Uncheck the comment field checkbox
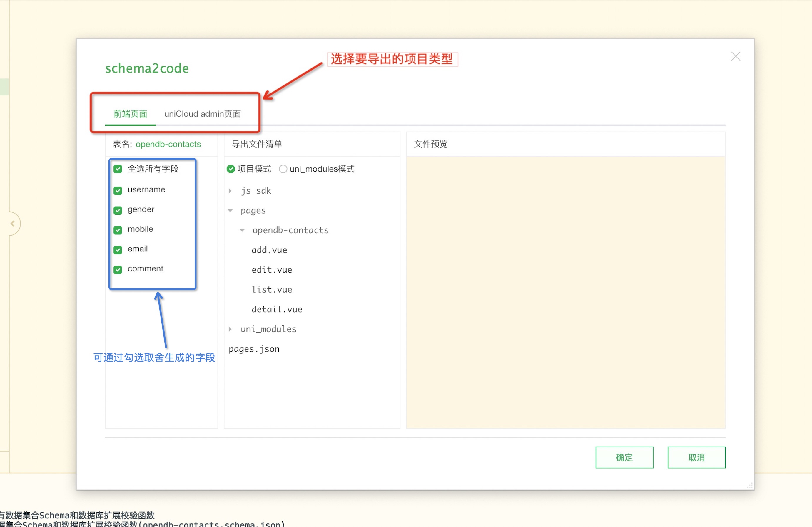 point(118,269)
